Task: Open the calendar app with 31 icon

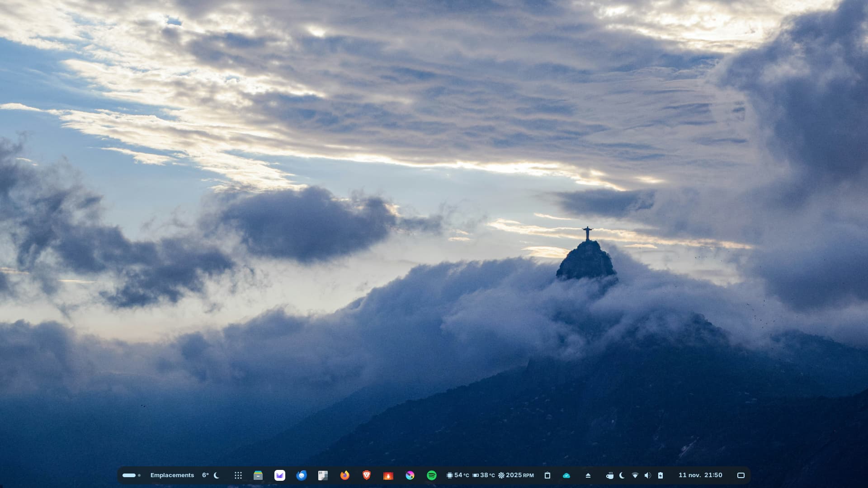Action: [x=323, y=475]
